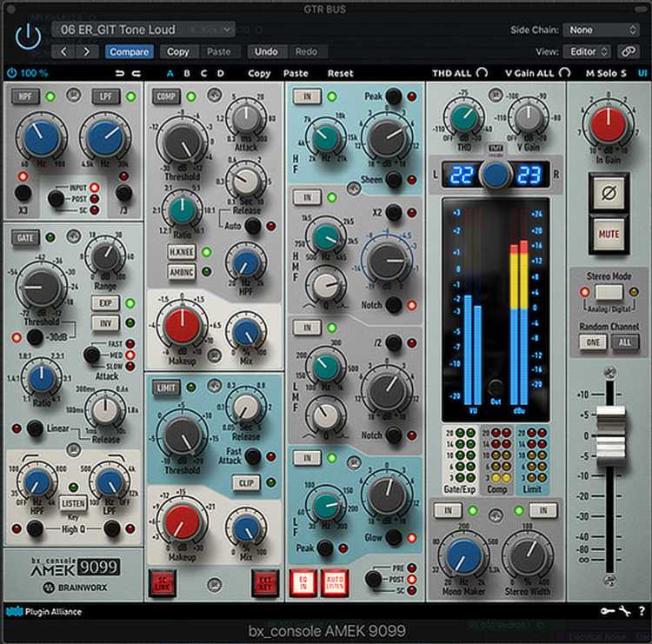Click the red limiter Makeup knob
Screen dimensions: 652x644
pos(182,523)
